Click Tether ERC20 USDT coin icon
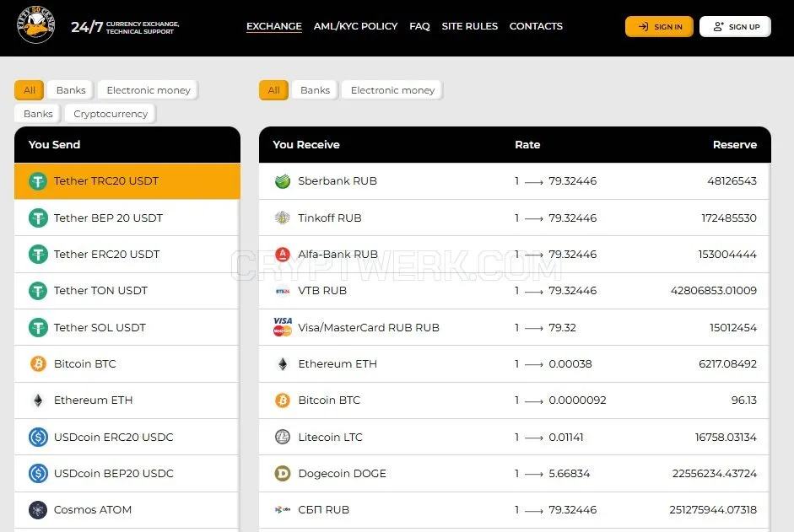 pyautogui.click(x=38, y=254)
